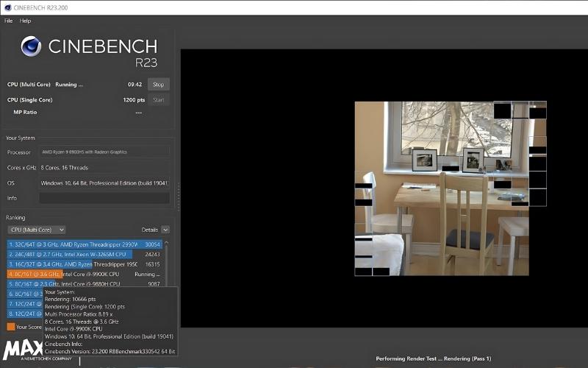The height and width of the screenshot is (368, 588).
Task: Click the Rendering: 10666 pts tooltip line
Action: tap(70, 300)
